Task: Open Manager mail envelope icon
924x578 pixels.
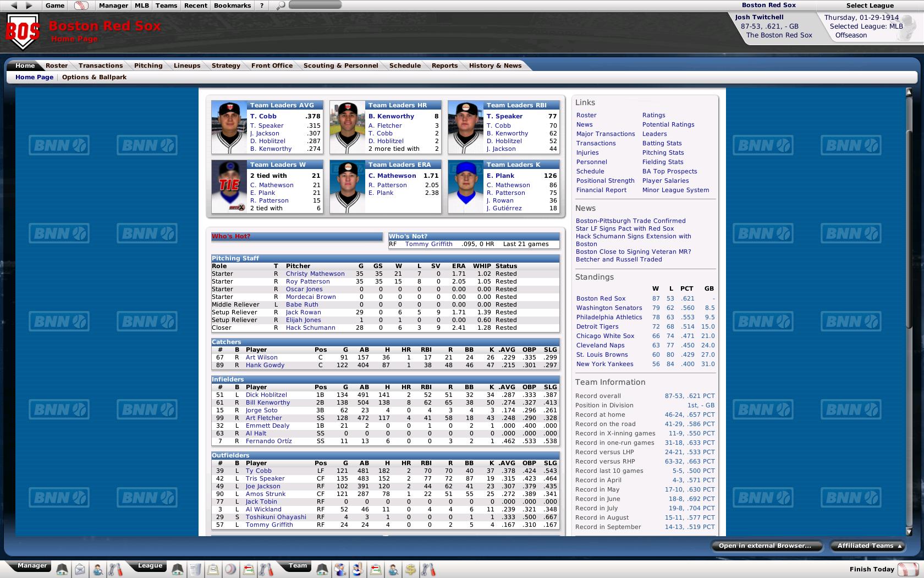Action: [80, 570]
